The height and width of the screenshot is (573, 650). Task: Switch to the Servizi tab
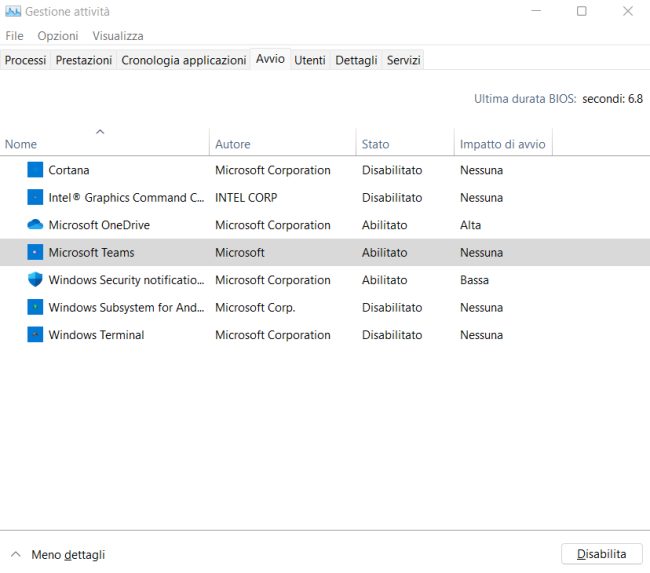tap(403, 61)
